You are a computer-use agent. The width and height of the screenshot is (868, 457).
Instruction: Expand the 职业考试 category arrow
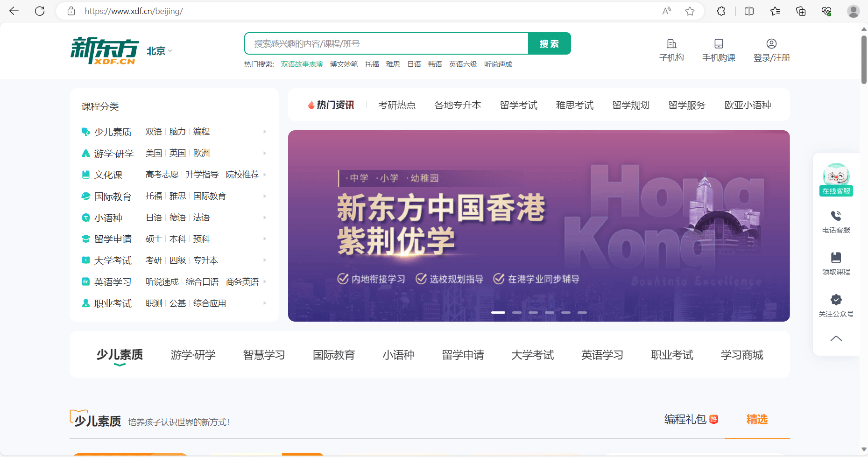[x=265, y=303]
